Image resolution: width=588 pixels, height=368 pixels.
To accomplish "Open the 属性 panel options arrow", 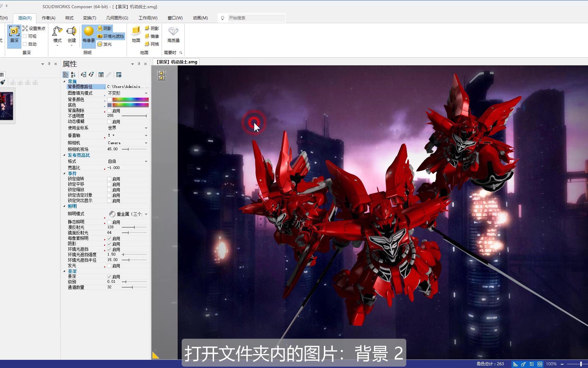I will (x=132, y=64).
